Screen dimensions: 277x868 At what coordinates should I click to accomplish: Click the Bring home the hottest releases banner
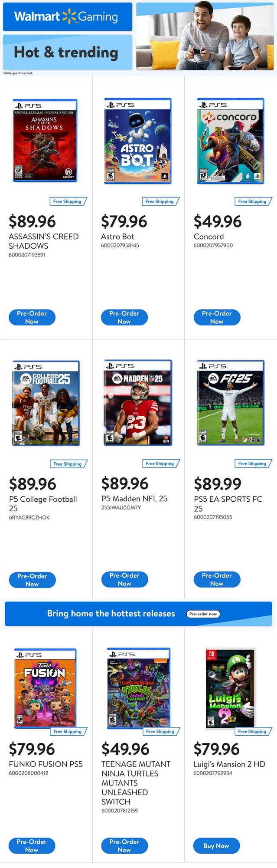pyautogui.click(x=111, y=614)
